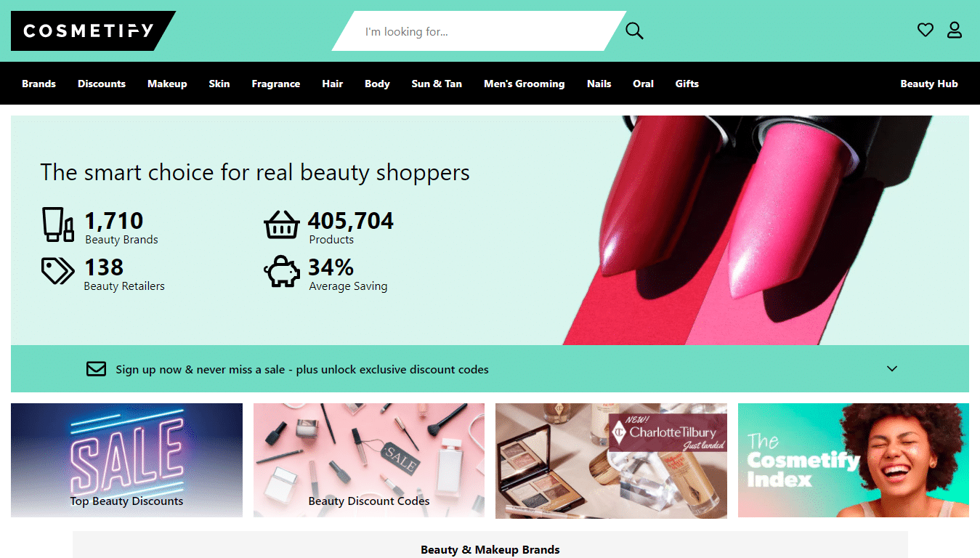Click the Cosmetify logo

pyautogui.click(x=93, y=31)
